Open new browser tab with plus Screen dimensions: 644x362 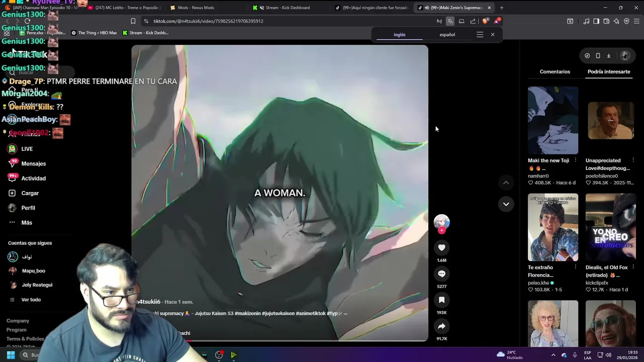click(x=502, y=8)
